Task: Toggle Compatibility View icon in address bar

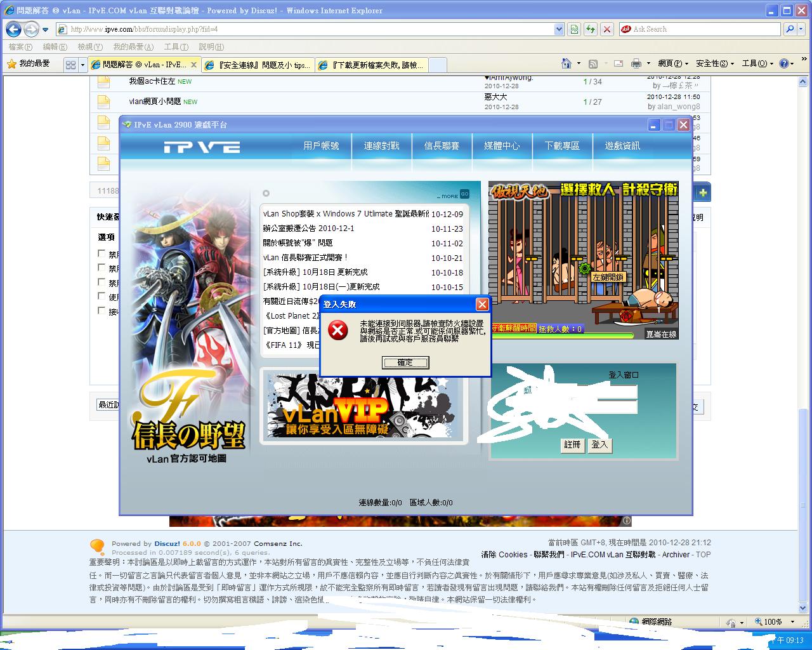Action: click(x=575, y=29)
